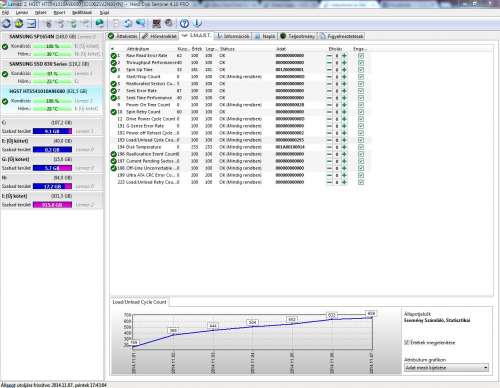This screenshot has height=388, width=500.
Task: Switch to the Információk tab
Action: coord(233,36)
